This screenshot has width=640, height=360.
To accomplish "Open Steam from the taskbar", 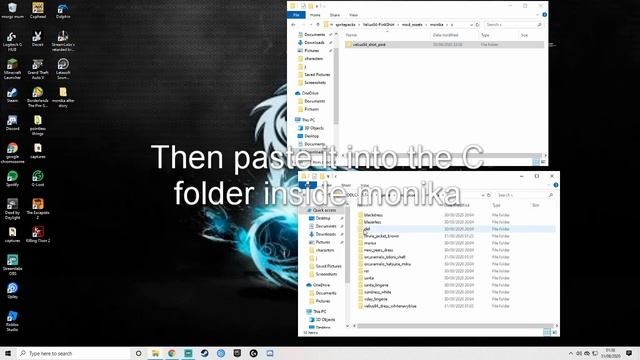I will coord(204,353).
